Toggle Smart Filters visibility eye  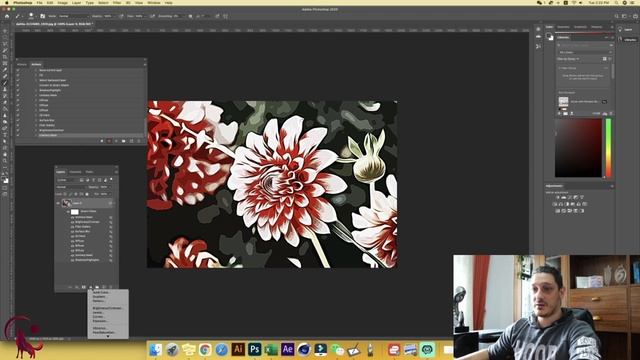pos(68,212)
